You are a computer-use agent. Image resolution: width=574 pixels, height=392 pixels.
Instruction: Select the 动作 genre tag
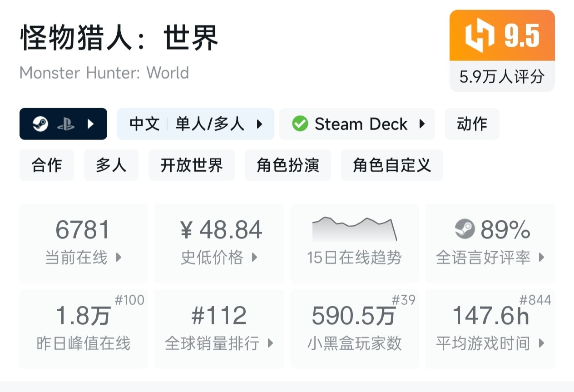[x=472, y=124]
